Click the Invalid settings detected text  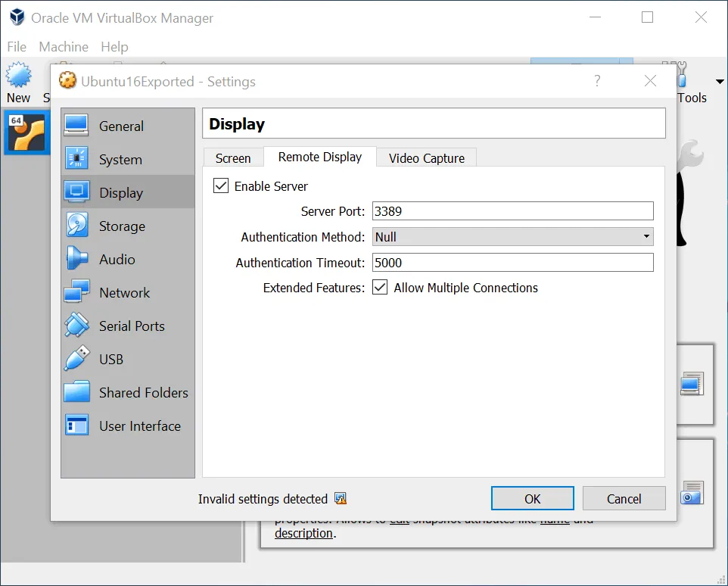click(x=263, y=499)
